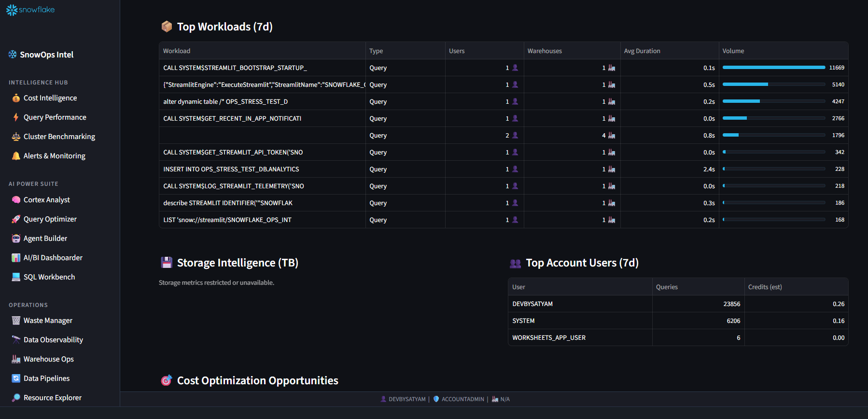
Task: Select the alter dynamic table workload cell
Action: [262, 101]
